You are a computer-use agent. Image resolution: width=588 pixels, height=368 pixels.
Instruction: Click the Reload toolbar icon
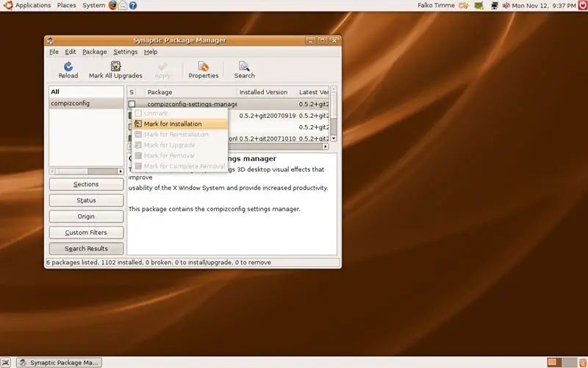(x=68, y=67)
